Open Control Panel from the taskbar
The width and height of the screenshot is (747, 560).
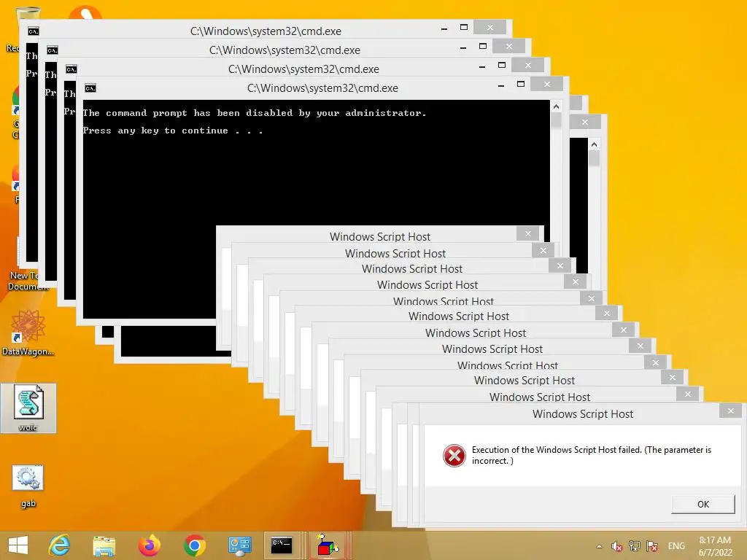pos(239,545)
